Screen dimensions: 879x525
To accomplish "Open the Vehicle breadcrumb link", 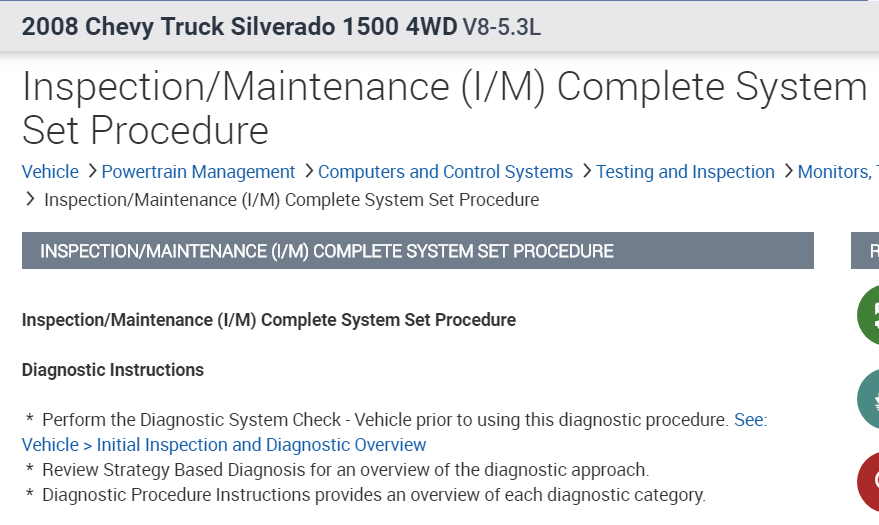I will (50, 172).
